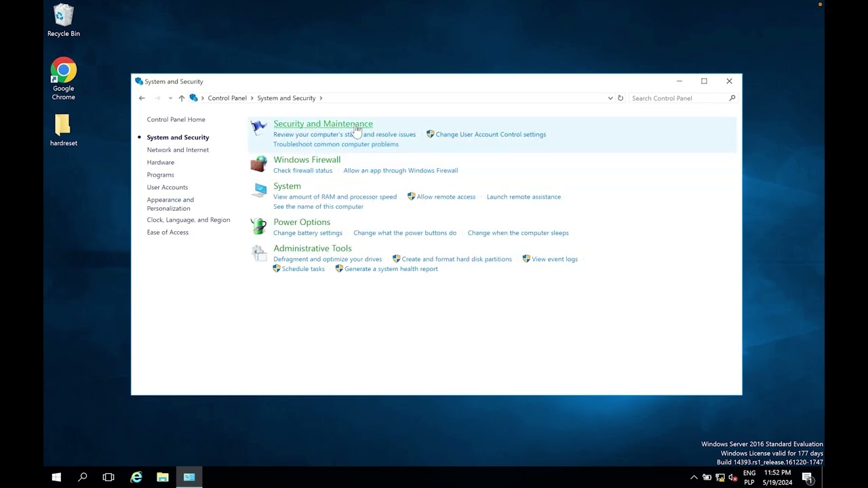Open User Accounts in sidebar

pos(167,187)
